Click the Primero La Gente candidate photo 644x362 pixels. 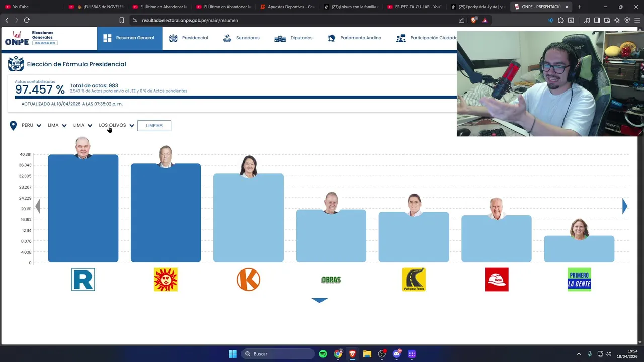click(579, 229)
